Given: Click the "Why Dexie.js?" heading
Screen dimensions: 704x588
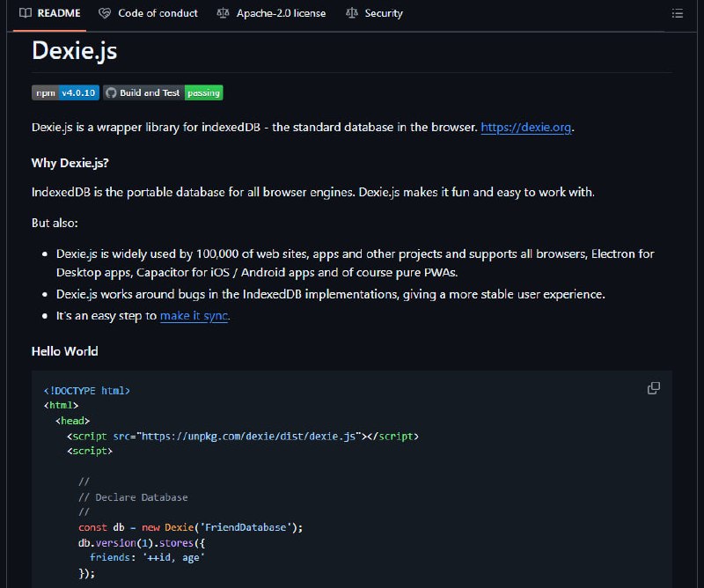Looking at the screenshot, I should (x=70, y=163).
